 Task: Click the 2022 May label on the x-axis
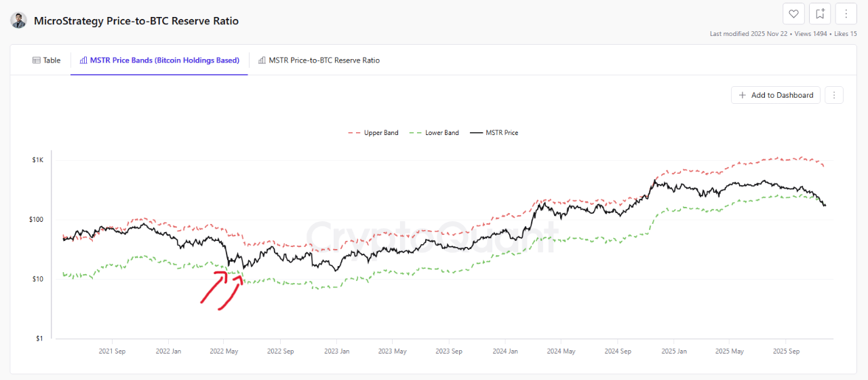[224, 351]
